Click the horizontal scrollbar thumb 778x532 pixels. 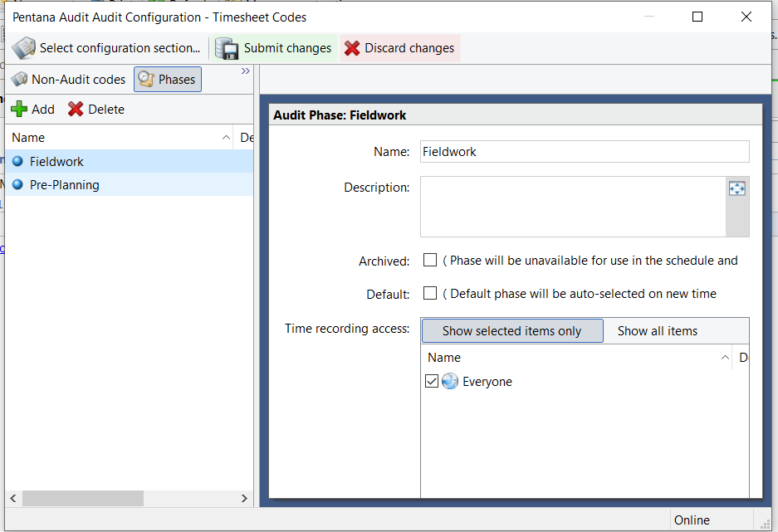pos(83,498)
